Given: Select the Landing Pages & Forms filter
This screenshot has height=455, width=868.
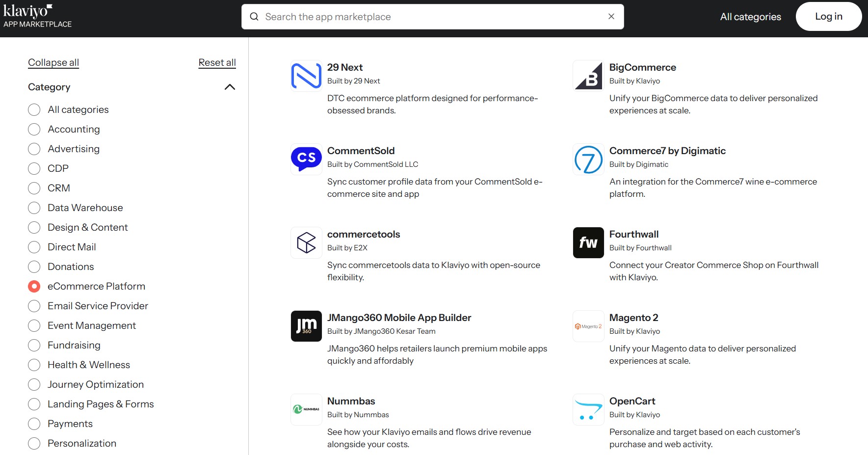Looking at the screenshot, I should (34, 404).
